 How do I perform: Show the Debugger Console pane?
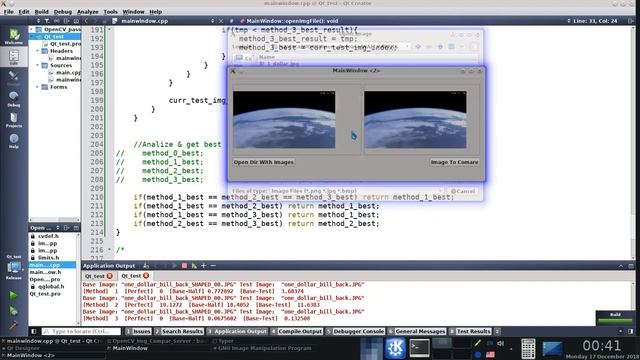(x=355, y=331)
